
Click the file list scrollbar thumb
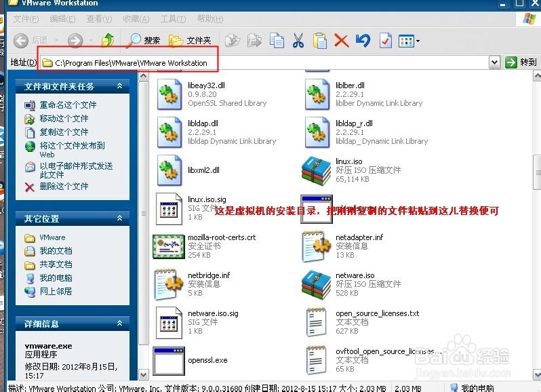pyautogui.click(x=537, y=172)
